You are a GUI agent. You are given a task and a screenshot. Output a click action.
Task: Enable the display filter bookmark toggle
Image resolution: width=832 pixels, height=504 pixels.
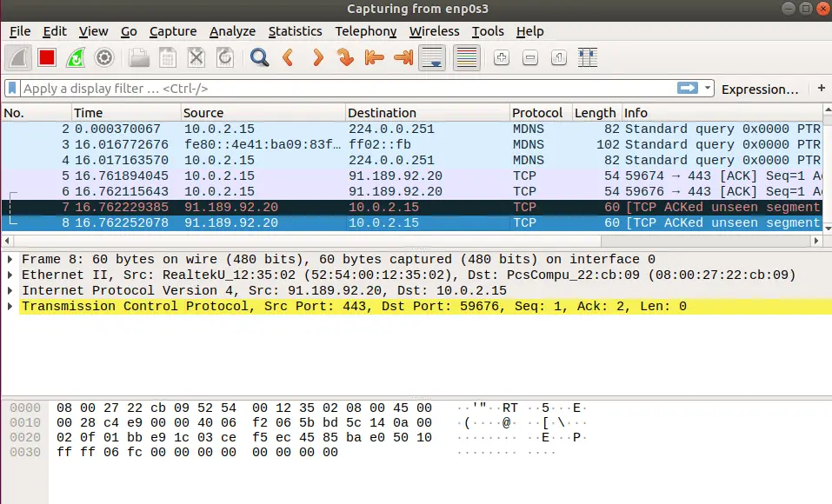point(10,88)
